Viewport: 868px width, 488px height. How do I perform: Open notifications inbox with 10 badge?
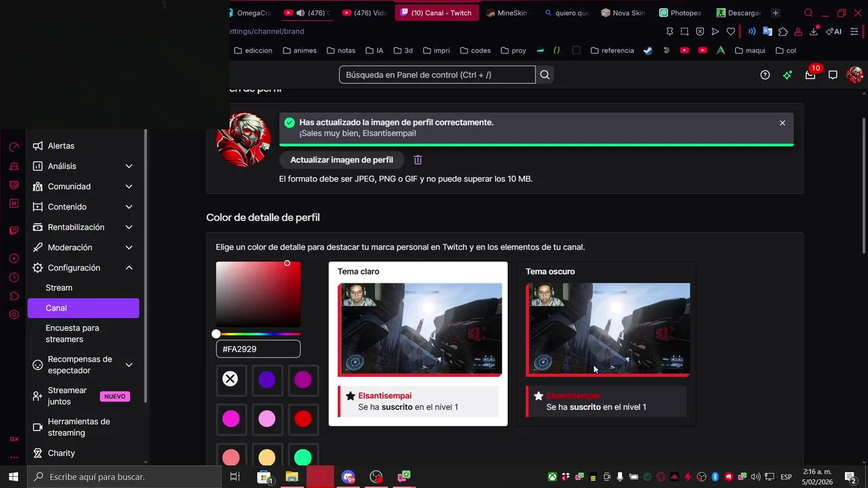(x=810, y=75)
